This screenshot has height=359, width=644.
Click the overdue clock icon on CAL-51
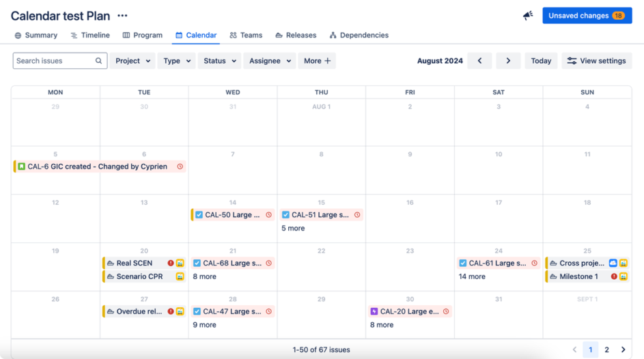pyautogui.click(x=357, y=215)
